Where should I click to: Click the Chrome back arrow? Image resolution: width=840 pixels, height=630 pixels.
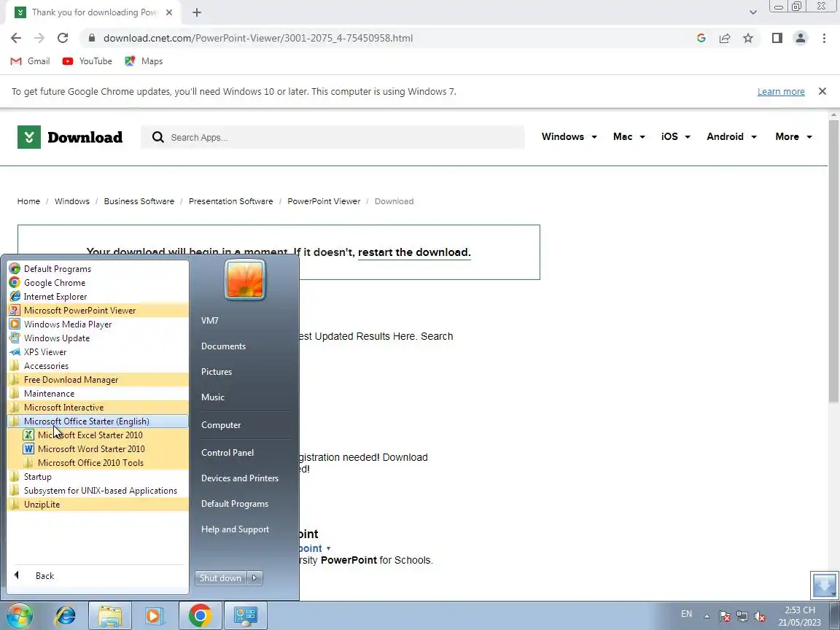(16, 38)
